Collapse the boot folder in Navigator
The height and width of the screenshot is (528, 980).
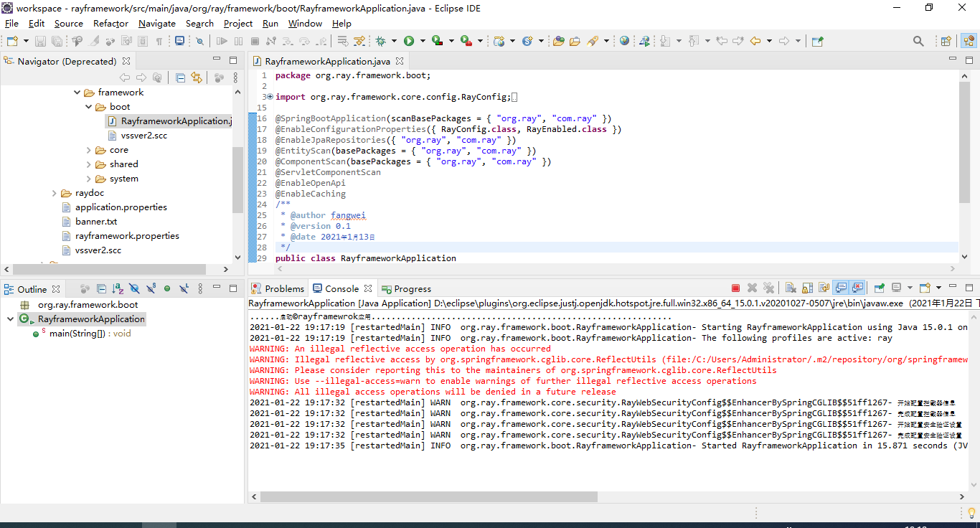point(89,107)
